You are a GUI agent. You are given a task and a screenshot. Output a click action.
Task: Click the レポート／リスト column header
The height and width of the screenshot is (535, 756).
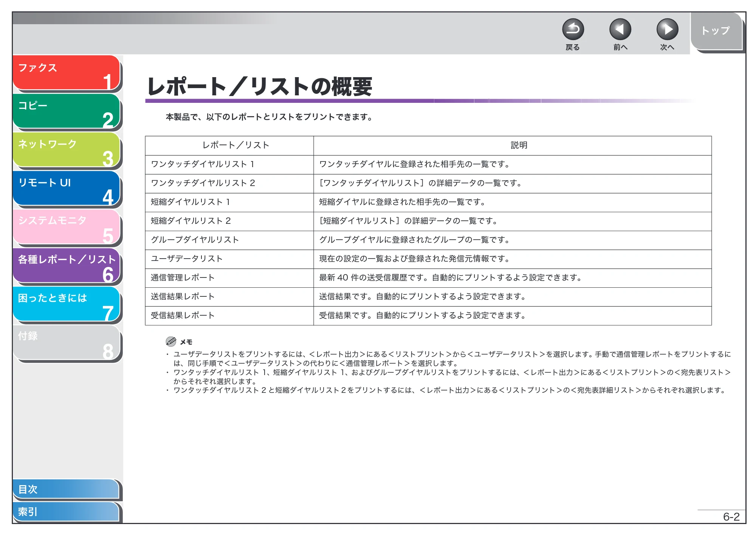coord(229,146)
